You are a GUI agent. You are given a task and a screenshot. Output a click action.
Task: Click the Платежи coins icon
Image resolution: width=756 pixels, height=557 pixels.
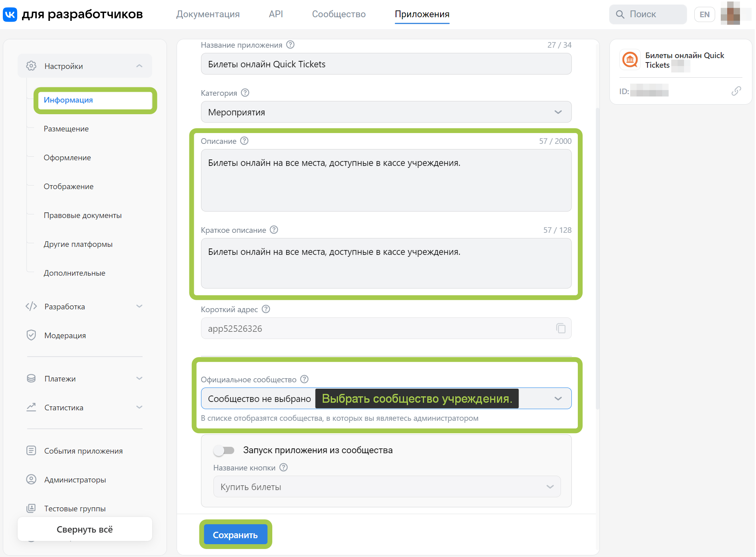click(31, 378)
